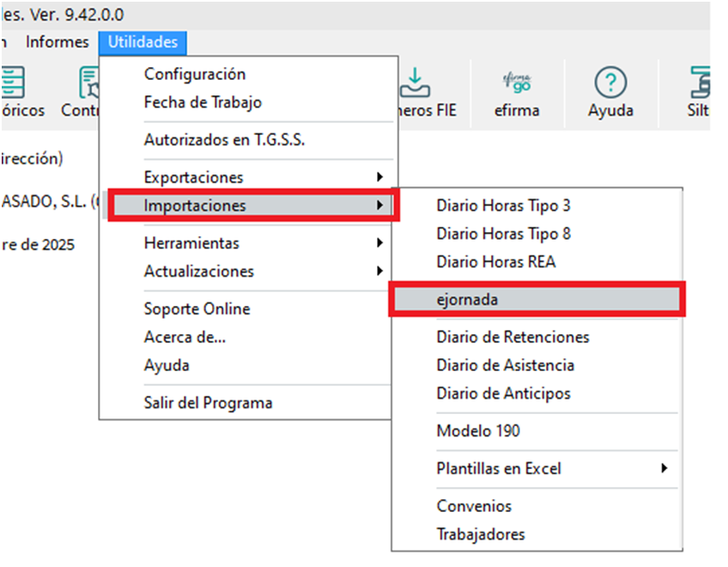Open Autorizados en T.G.S.S.
The width and height of the screenshot is (728, 567).
[x=224, y=140]
